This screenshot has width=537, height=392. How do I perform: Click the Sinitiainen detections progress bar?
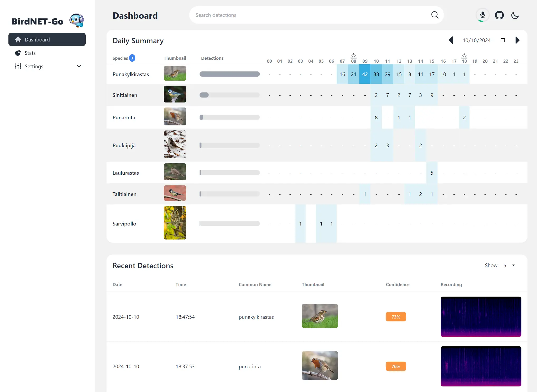point(230,95)
